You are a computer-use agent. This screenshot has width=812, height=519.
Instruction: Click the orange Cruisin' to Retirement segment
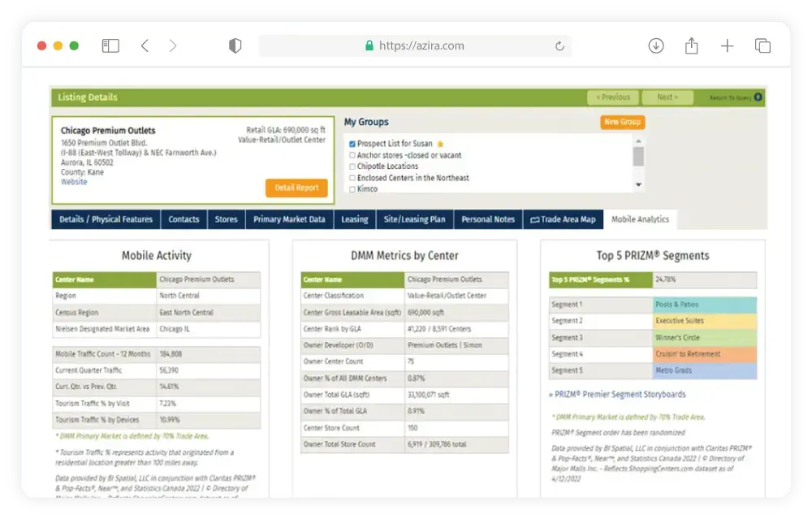point(704,354)
